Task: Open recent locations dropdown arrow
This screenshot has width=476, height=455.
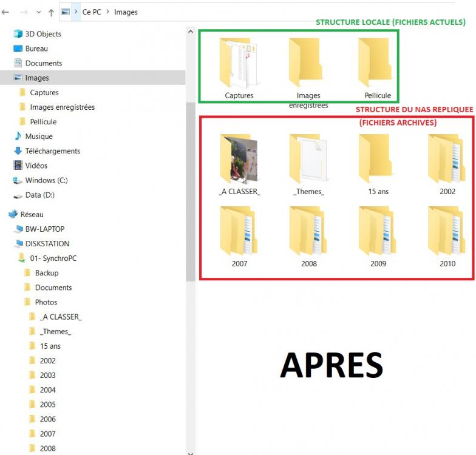Action: 39,12
